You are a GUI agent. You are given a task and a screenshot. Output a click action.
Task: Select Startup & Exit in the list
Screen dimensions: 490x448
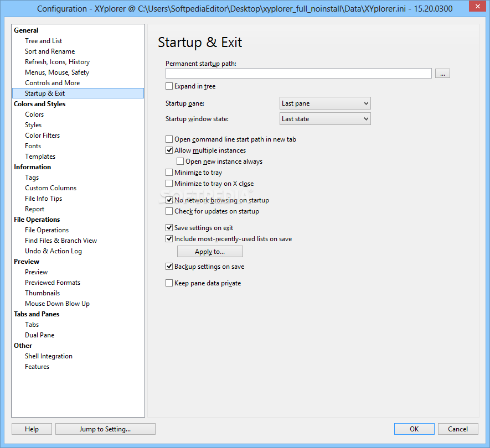78,93
